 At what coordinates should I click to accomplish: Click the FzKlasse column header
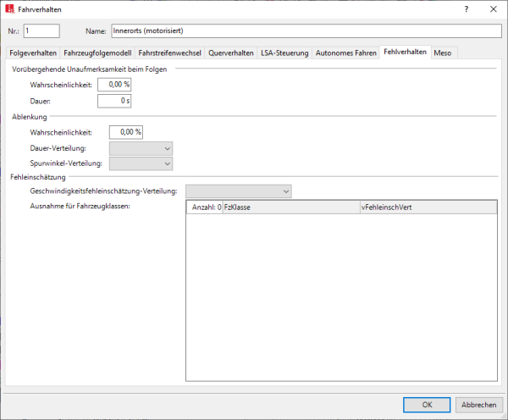290,207
